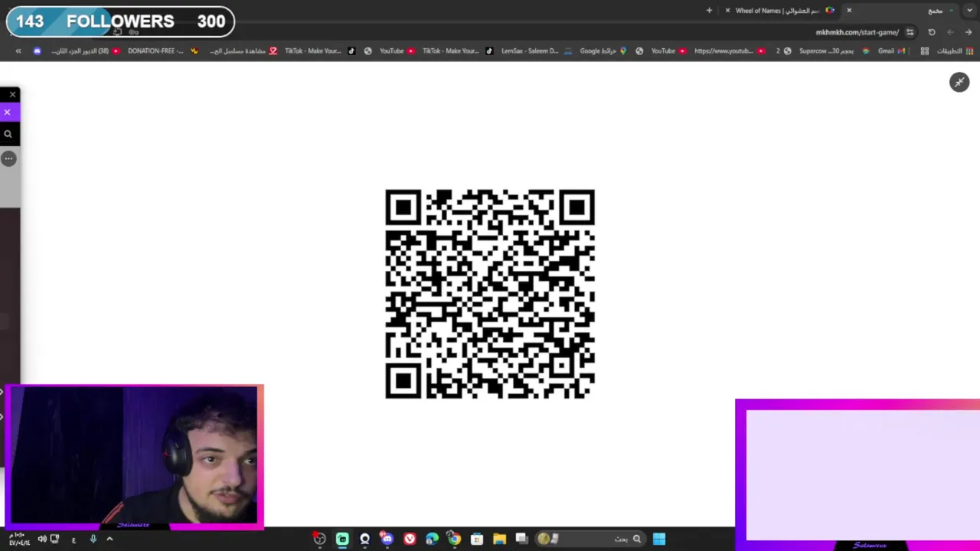
Task: Open the https://www.youtub... bookmark
Action: pyautogui.click(x=729, y=51)
